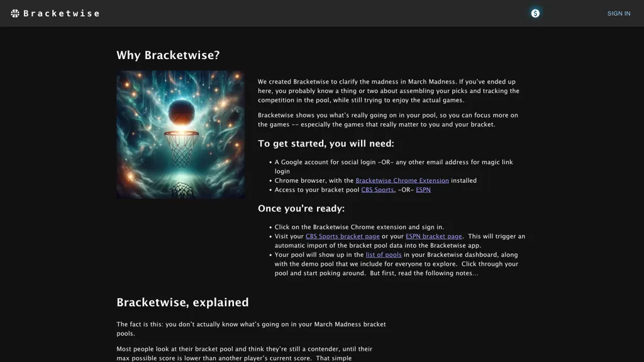Click SIGN IN at top right

618,13
